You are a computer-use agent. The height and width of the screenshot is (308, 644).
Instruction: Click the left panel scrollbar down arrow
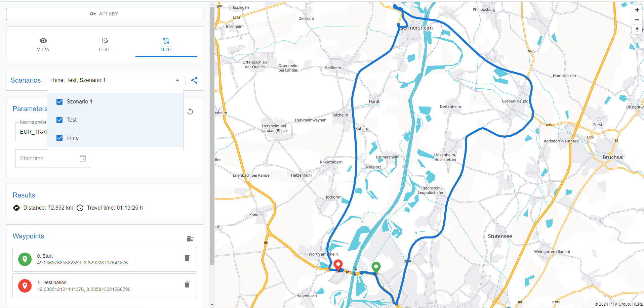click(212, 305)
